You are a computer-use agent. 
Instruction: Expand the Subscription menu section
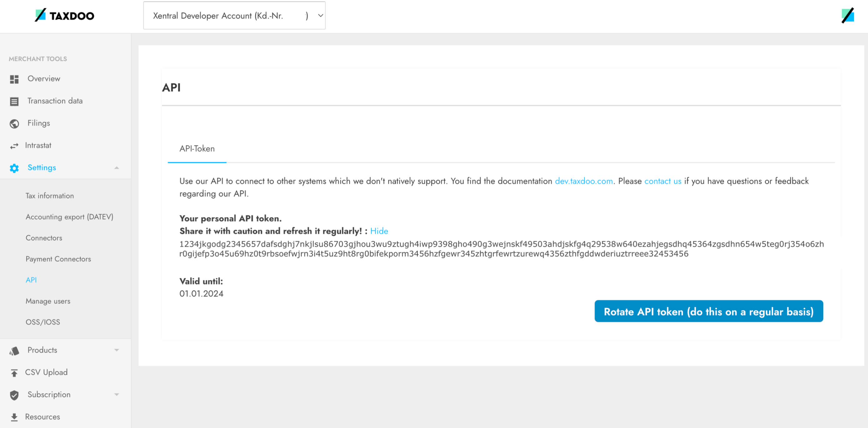click(x=117, y=395)
